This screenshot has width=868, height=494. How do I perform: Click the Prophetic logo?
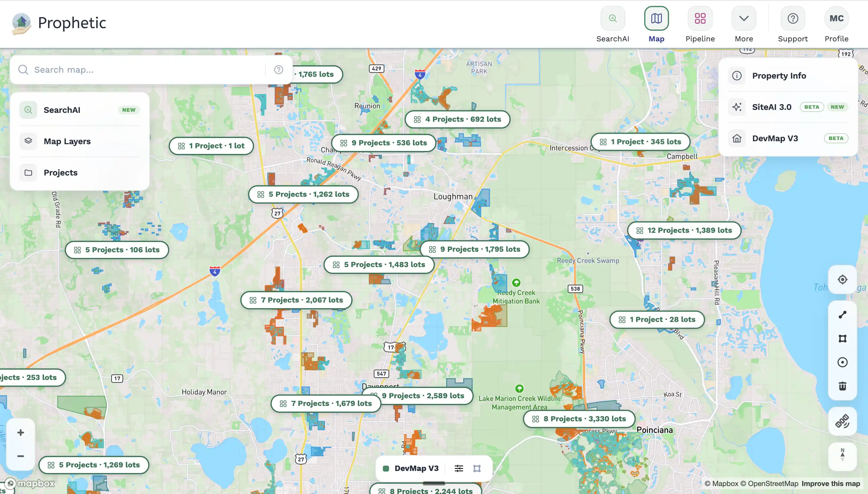coord(59,23)
